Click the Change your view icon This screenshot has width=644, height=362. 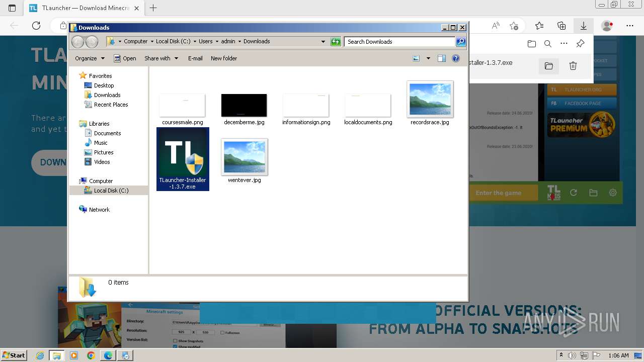[416, 58]
